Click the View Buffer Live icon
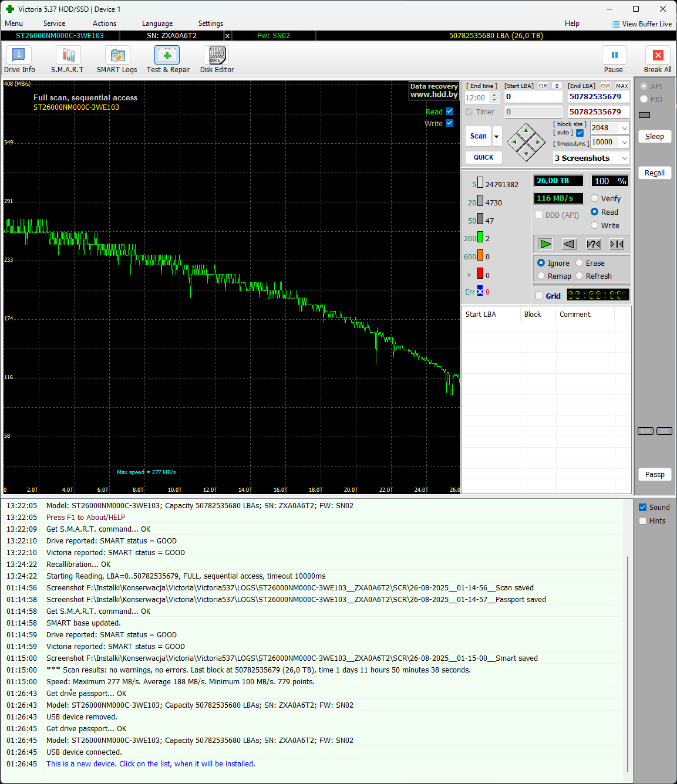The image size is (677, 784). tap(616, 24)
